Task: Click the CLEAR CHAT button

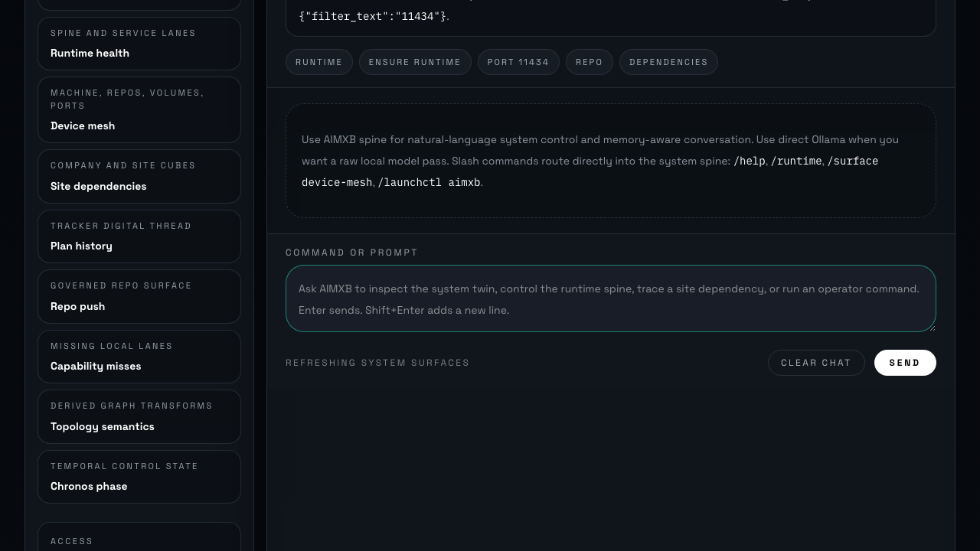Action: tap(816, 363)
